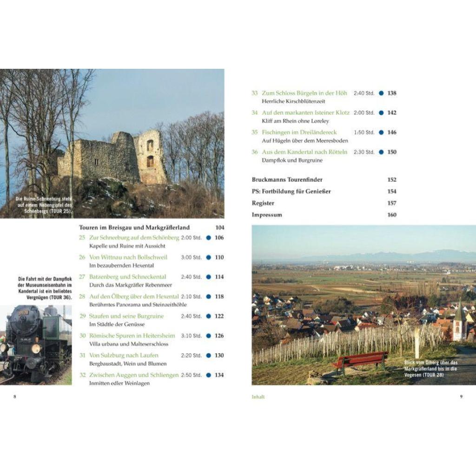Open the Schneeburg castle ruin photo

112,144
